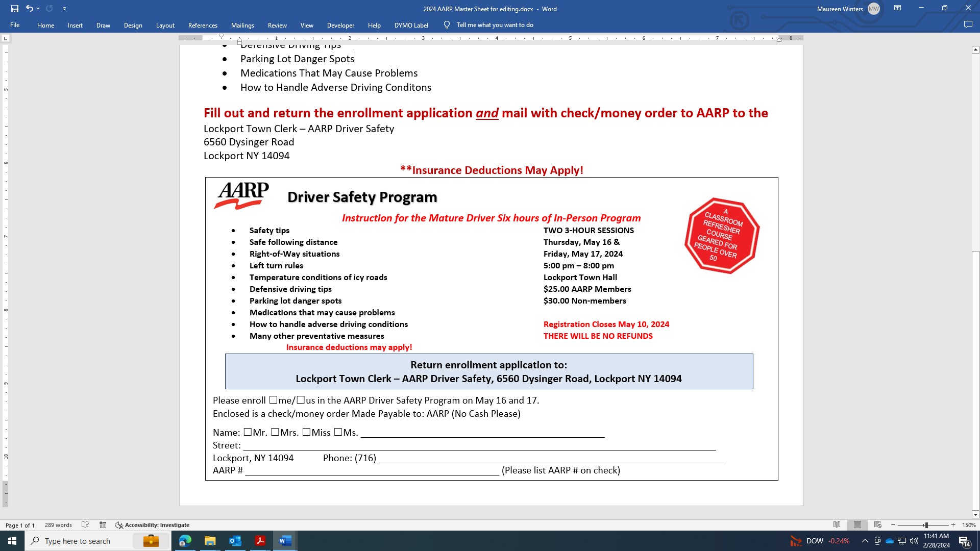Viewport: 980px width, 551px height.
Task: Show hidden system tray icons chevron
Action: (x=865, y=541)
